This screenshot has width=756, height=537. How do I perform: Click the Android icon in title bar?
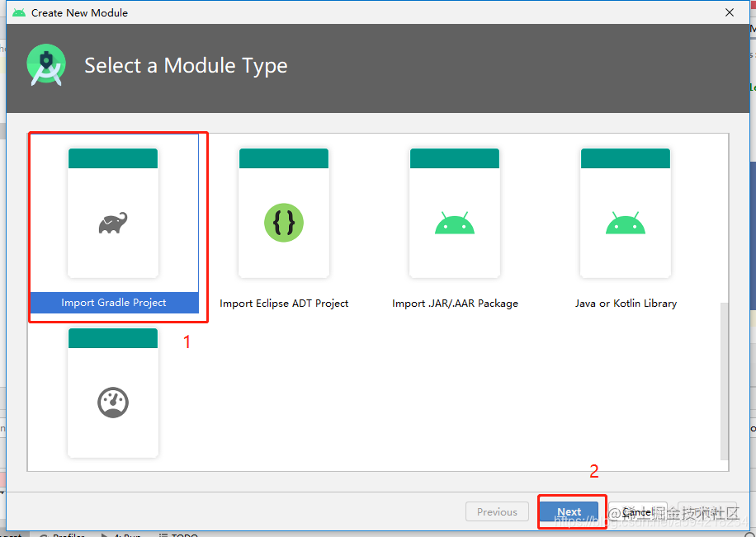(x=19, y=12)
